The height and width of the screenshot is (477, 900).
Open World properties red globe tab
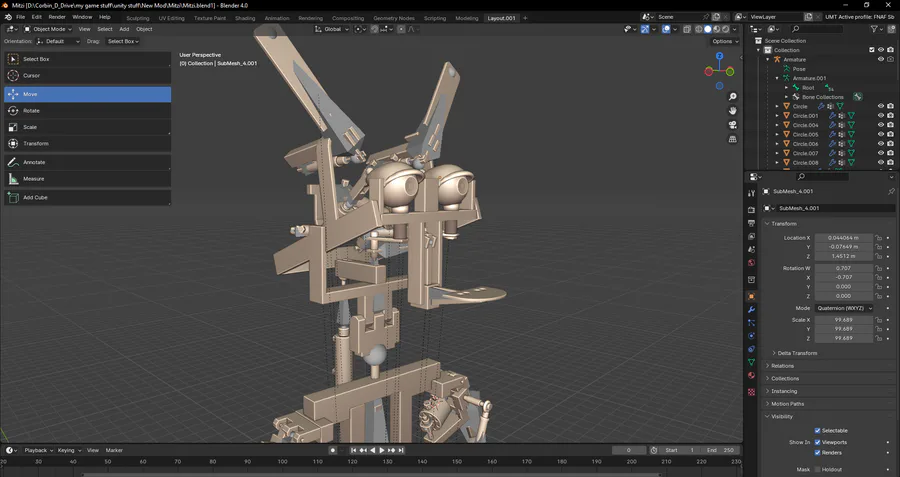point(751,263)
